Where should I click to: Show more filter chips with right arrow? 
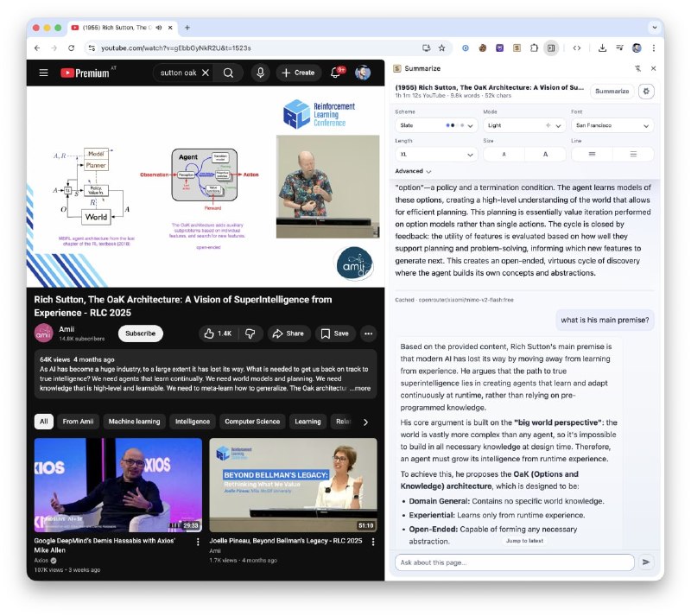(365, 422)
